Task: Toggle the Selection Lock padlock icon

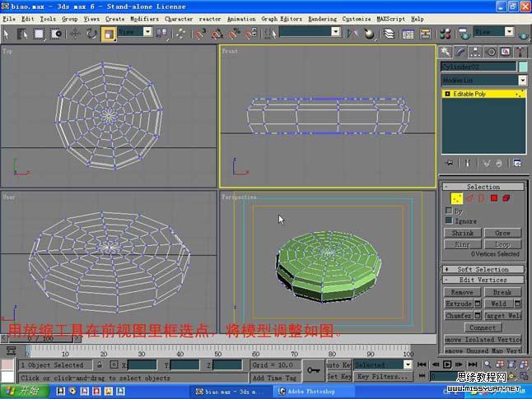Action: (100, 364)
